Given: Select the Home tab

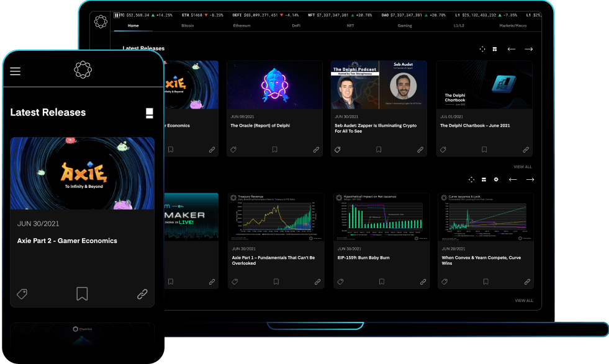Looking at the screenshot, I should (133, 25).
